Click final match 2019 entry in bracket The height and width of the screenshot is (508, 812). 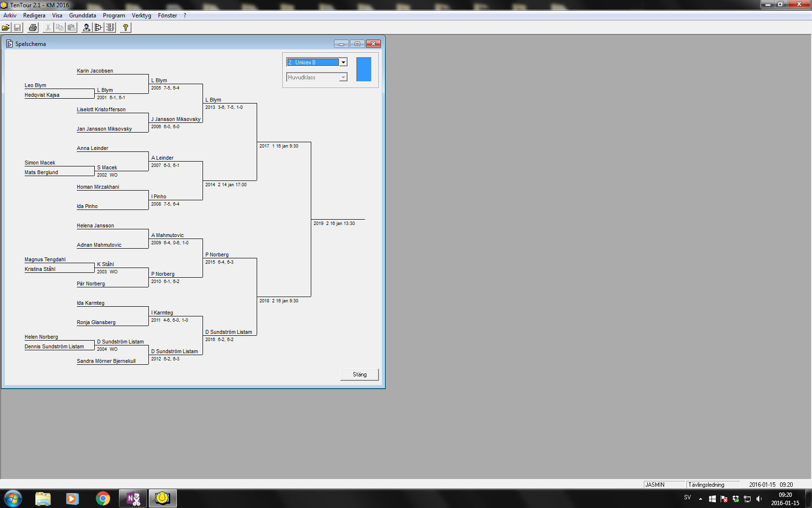(334, 224)
